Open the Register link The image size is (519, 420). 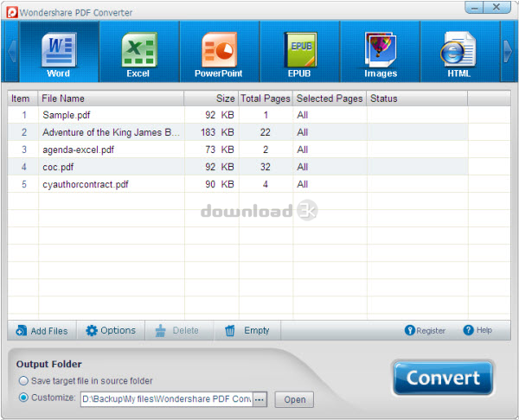pyautogui.click(x=425, y=330)
